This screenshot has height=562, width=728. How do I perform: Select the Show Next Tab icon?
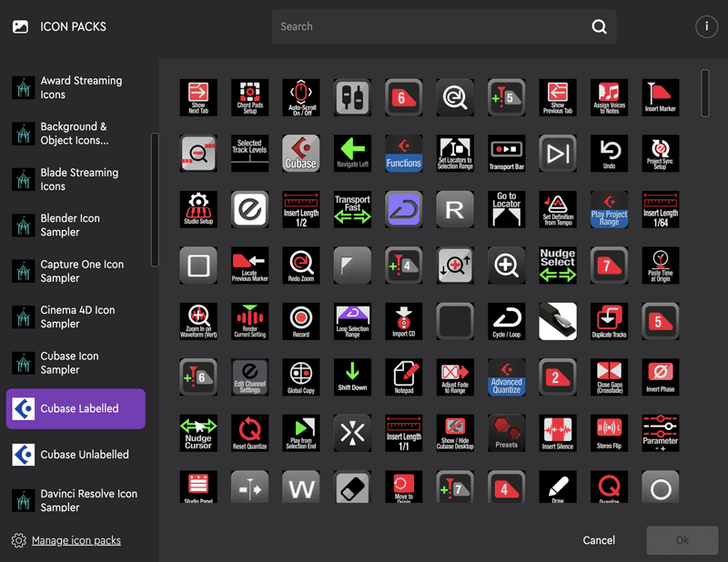pyautogui.click(x=198, y=97)
